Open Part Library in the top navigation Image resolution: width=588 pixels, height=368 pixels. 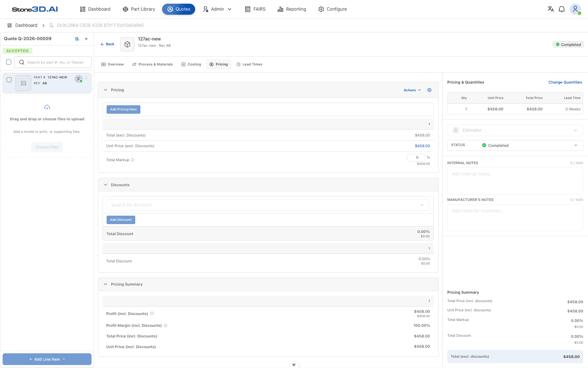(139, 9)
